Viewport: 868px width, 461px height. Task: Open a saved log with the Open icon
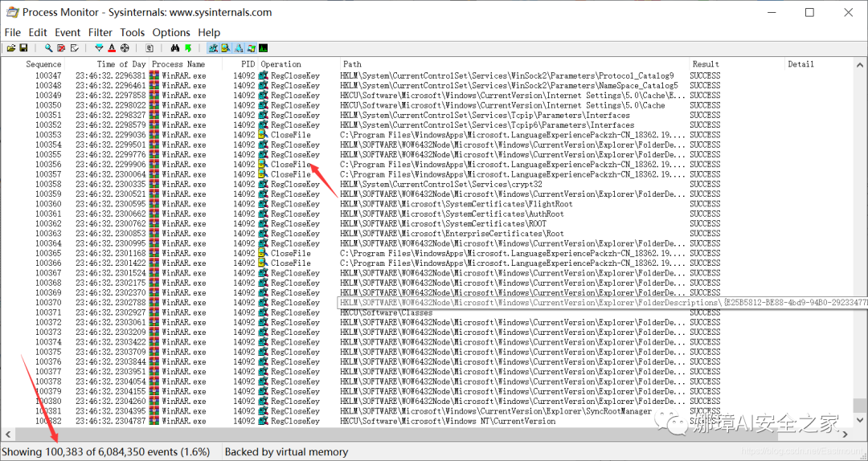point(11,48)
